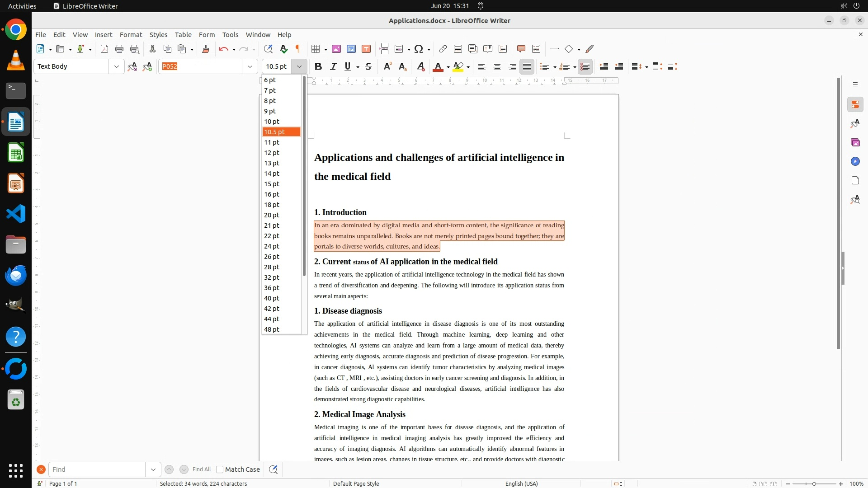Enable the Match Case checkbox

coord(220,469)
